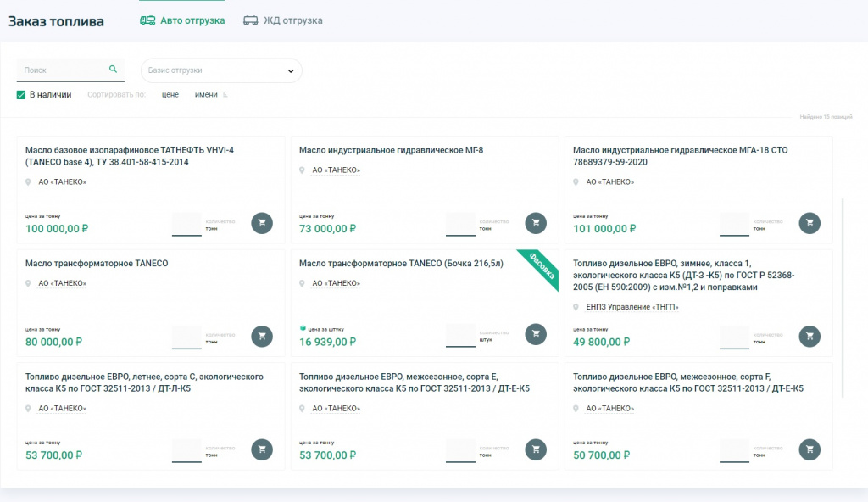
Task: Click quantity field for МГ-8 hydraulic oil
Action: (460, 225)
